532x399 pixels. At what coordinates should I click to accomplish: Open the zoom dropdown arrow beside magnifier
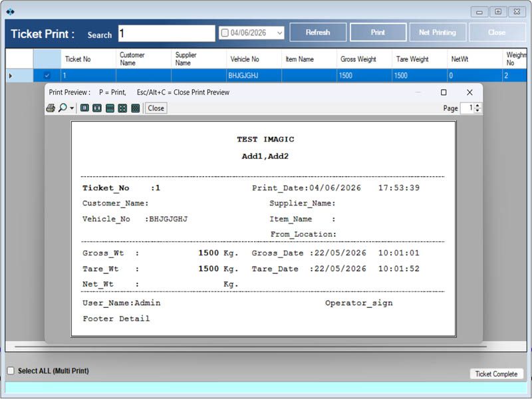pyautogui.click(x=72, y=108)
